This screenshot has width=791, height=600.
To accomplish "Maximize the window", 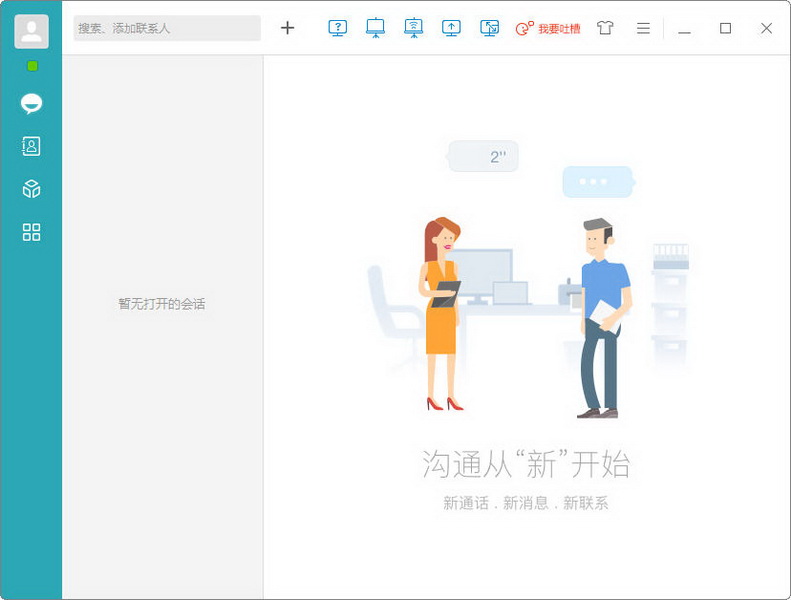I will click(725, 28).
